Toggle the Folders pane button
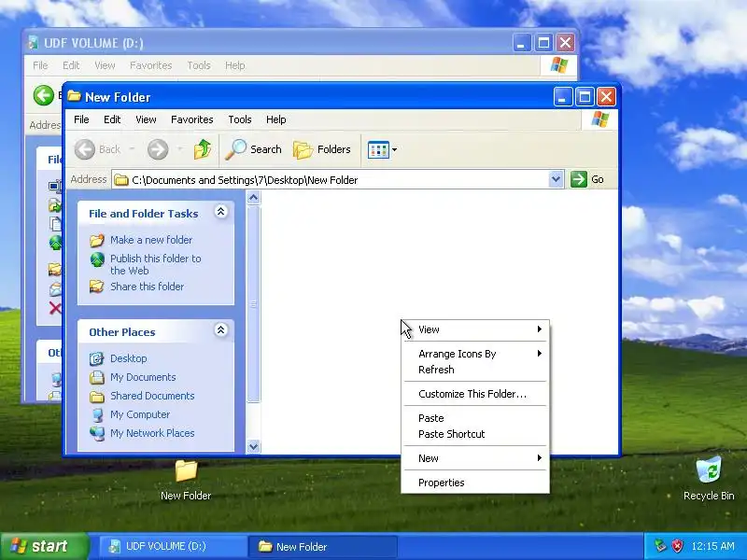 [x=321, y=149]
